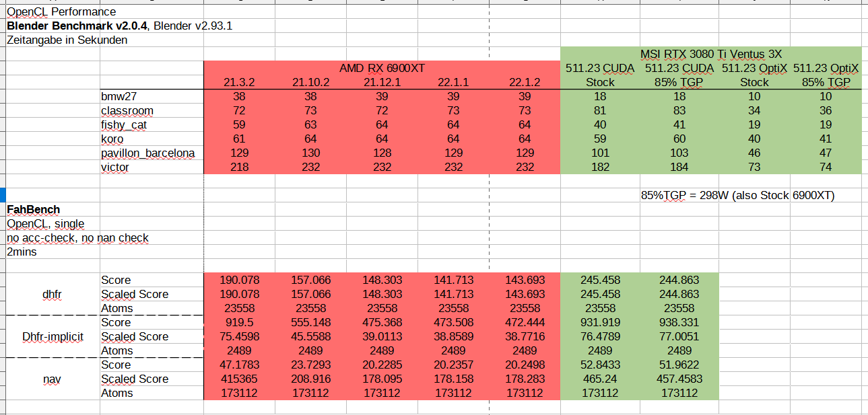Click the 'OpenCL, single' cell
This screenshot has height=415, width=868.
click(x=46, y=223)
